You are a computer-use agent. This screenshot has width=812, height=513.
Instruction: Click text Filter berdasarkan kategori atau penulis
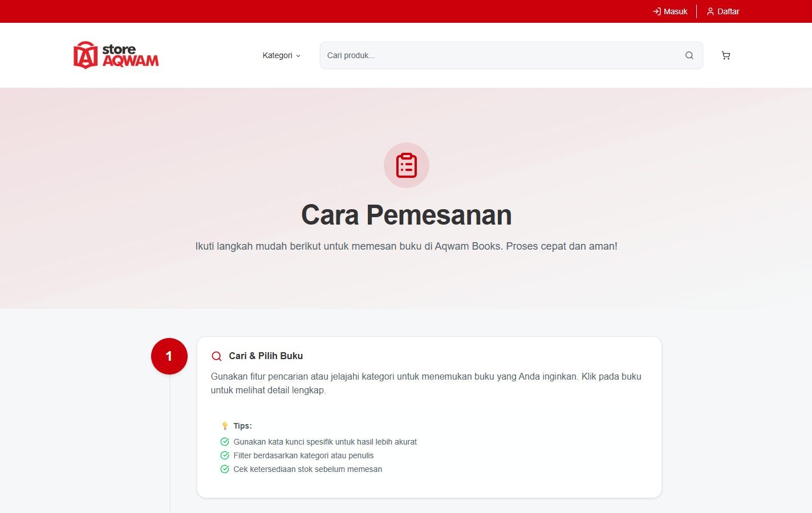tap(303, 455)
